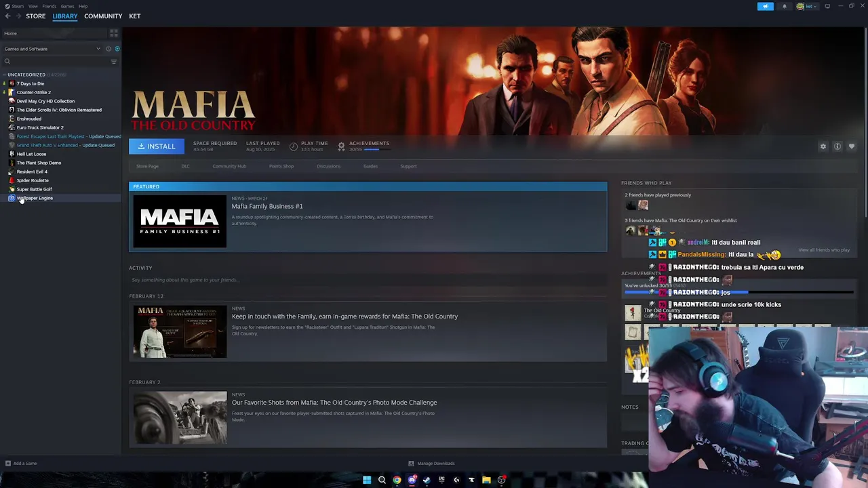868x488 pixels.
Task: Select Enshrouded in the game list
Action: [29, 119]
